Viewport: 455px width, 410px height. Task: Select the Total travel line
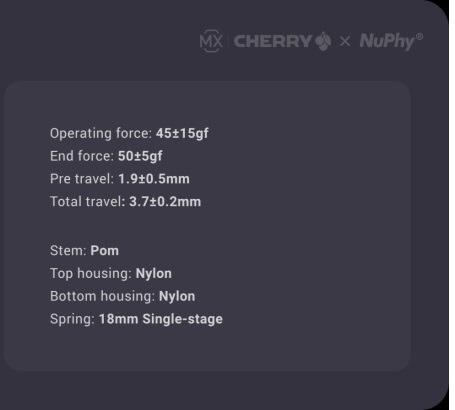point(125,201)
